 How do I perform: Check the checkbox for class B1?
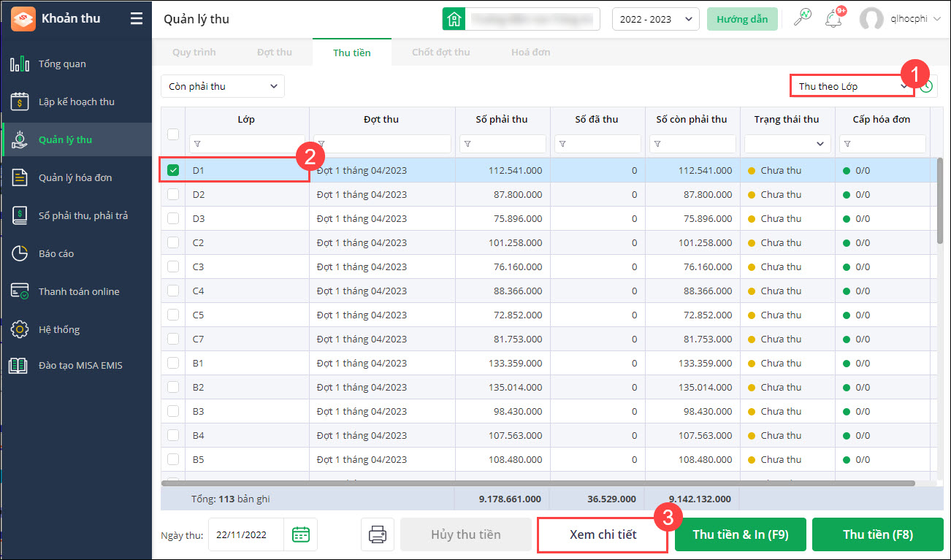click(173, 363)
